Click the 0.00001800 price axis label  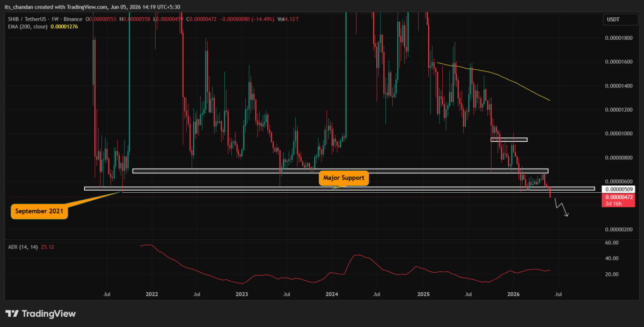point(619,38)
